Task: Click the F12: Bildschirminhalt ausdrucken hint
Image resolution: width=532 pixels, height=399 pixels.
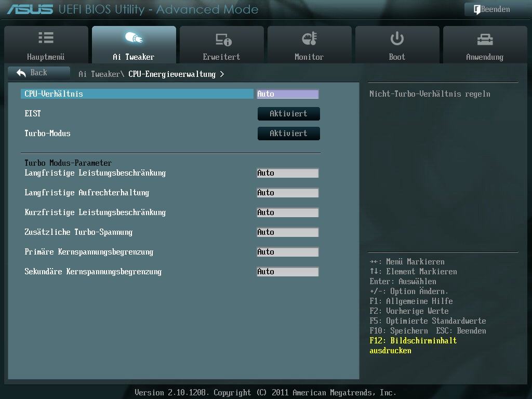Action: click(x=413, y=345)
